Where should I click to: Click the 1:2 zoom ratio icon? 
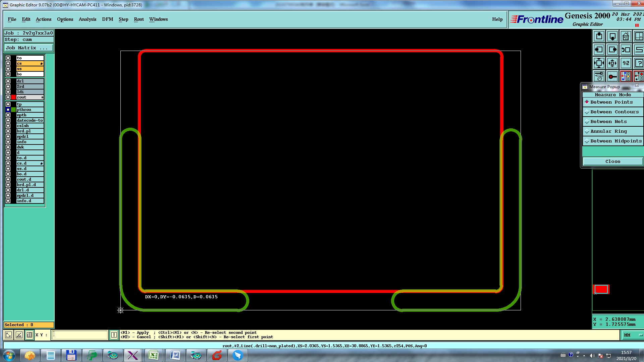626,63
